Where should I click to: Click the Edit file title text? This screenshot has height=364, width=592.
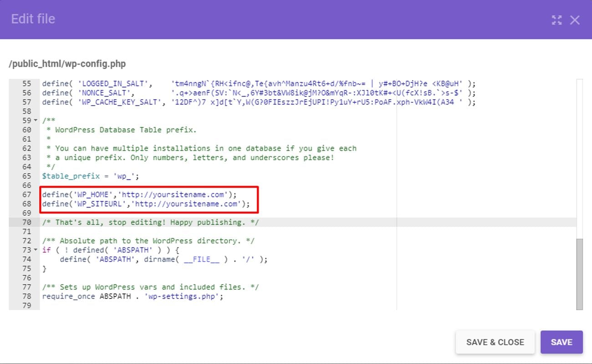coord(32,19)
